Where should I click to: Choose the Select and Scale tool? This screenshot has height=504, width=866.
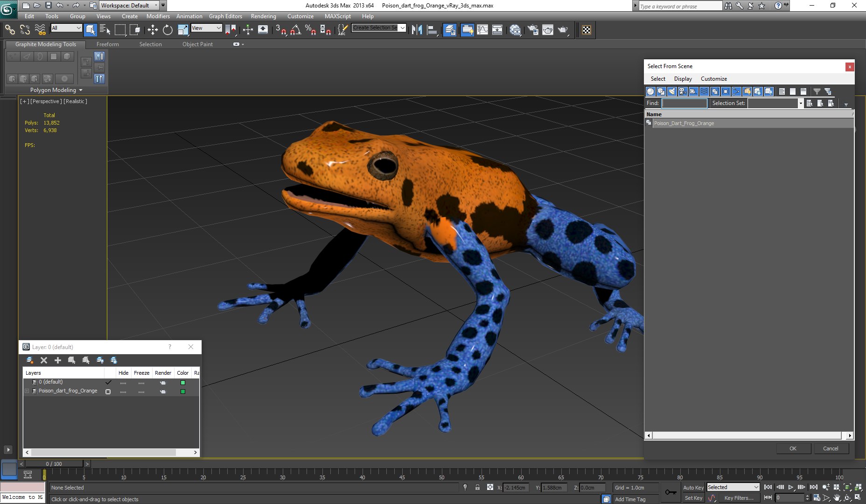coord(183,30)
